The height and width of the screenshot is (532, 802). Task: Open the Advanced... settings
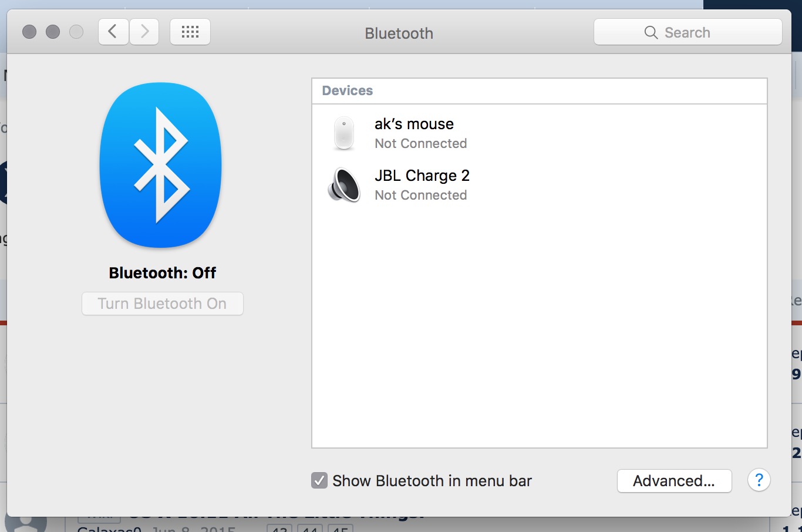[675, 481]
